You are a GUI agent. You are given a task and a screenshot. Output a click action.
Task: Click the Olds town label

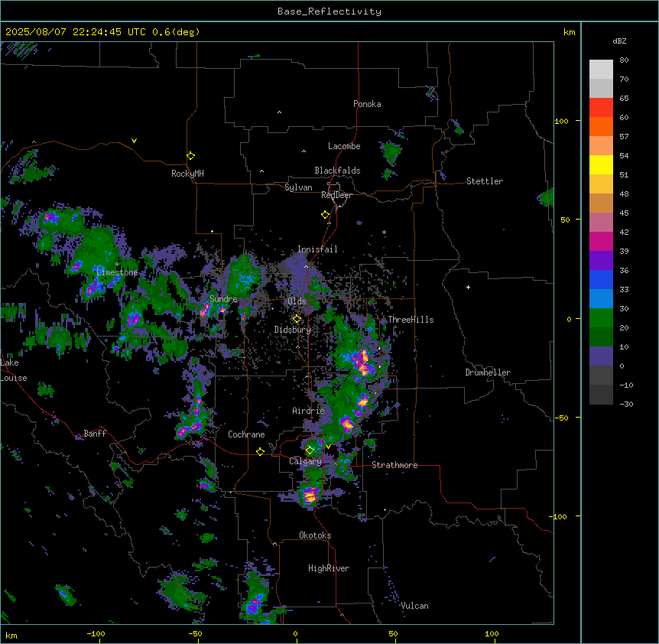click(x=297, y=301)
